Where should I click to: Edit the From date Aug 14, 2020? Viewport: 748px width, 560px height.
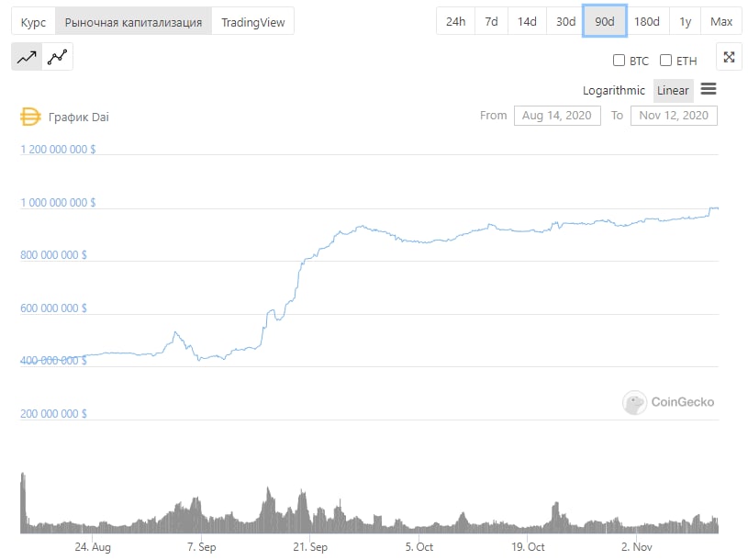pyautogui.click(x=557, y=116)
